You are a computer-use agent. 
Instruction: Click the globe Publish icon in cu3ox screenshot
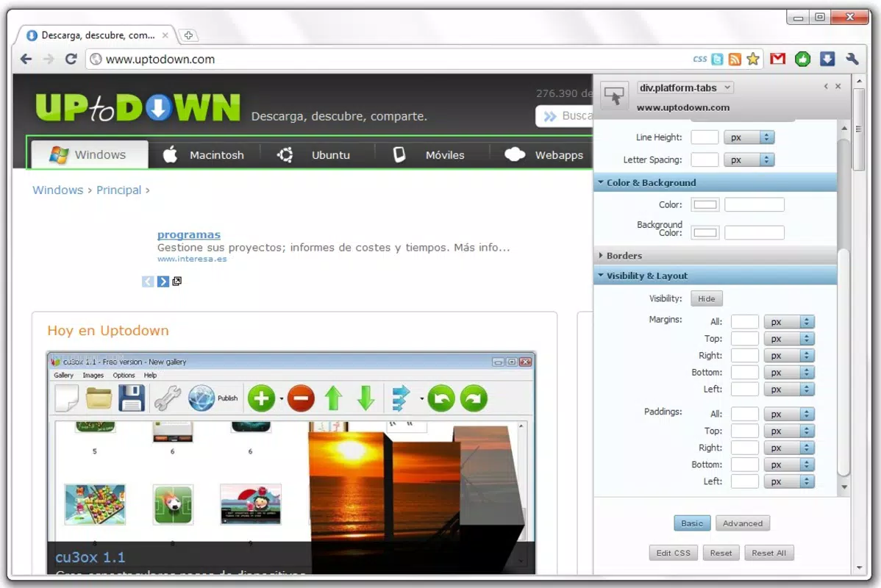[201, 398]
